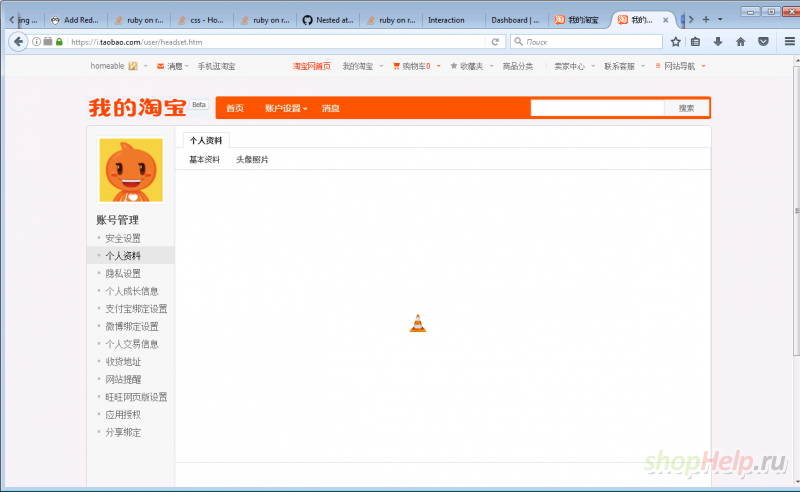Click the 我的淘宝 logo

click(137, 108)
